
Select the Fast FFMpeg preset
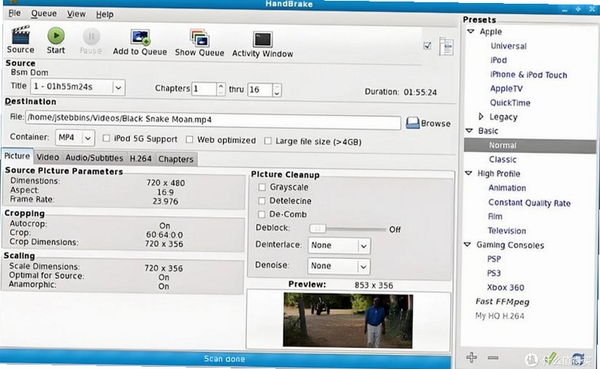pyautogui.click(x=502, y=302)
